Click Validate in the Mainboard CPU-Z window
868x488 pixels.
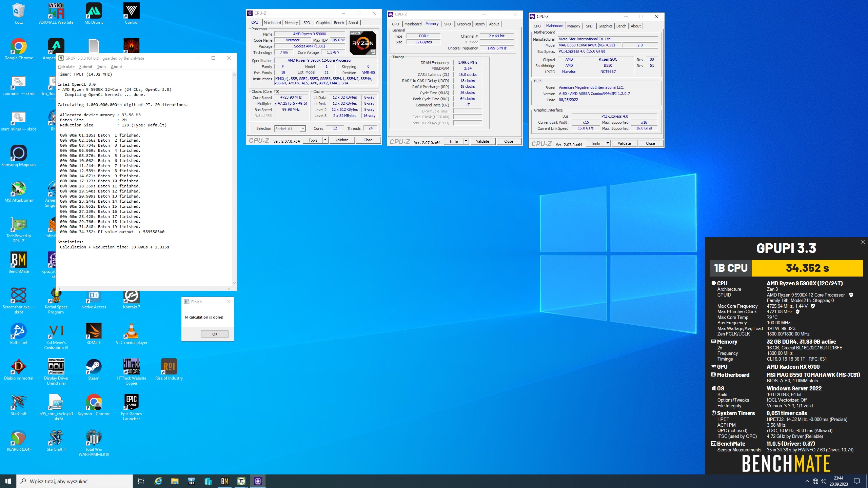pos(624,143)
